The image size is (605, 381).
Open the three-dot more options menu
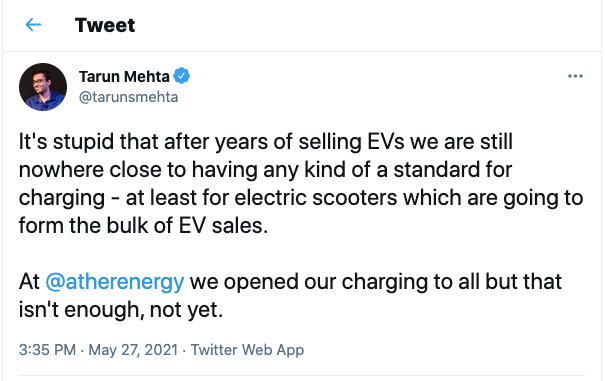tap(575, 76)
